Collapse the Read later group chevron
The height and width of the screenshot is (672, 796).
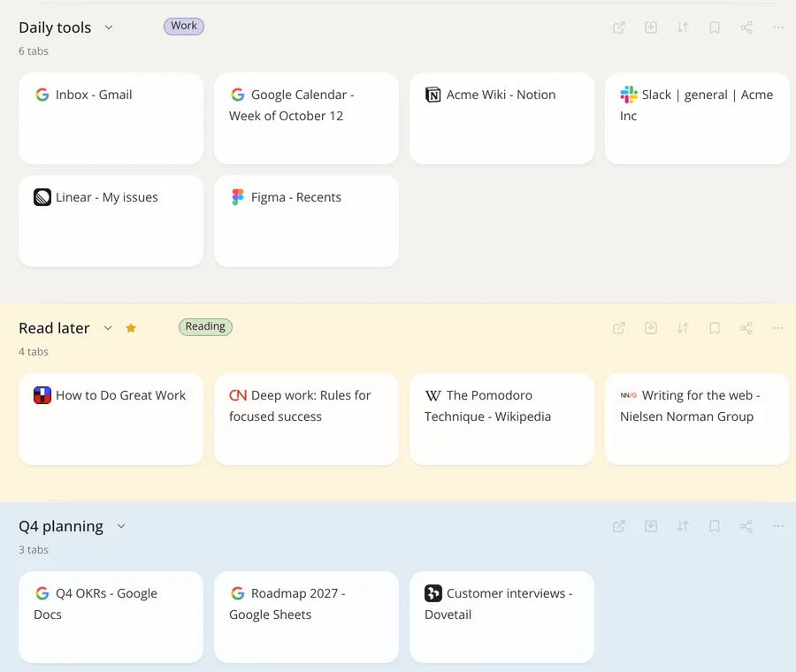[108, 328]
